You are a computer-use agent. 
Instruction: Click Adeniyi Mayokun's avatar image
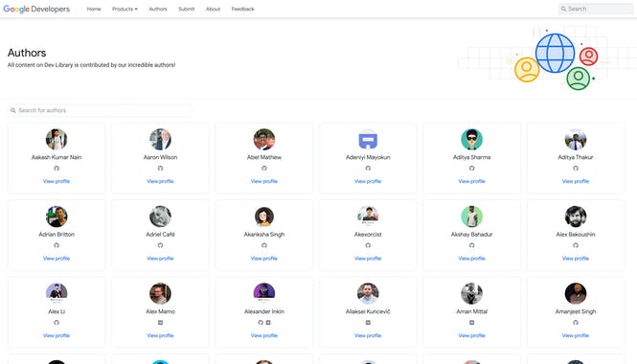point(368,139)
